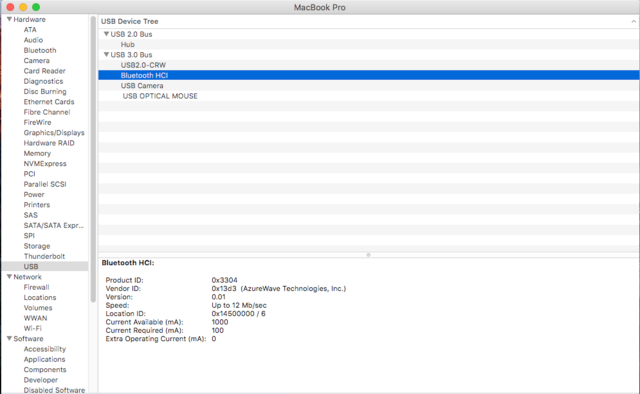Click the Product ID value 0x3304
Screen dimensions: 640x394
point(224,280)
